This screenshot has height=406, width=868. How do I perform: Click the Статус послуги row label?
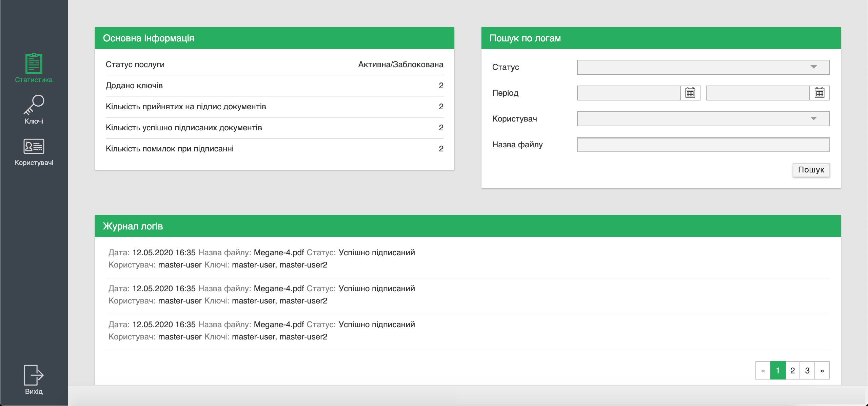pyautogui.click(x=135, y=64)
